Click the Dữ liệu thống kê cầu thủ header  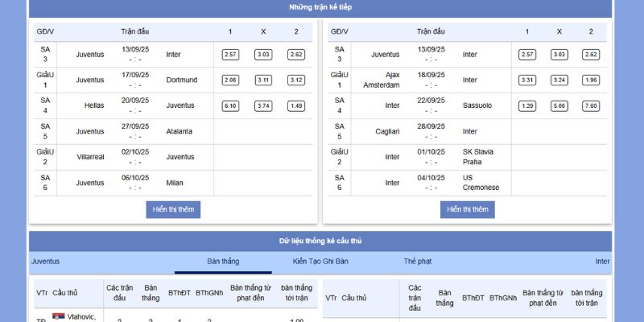(320, 241)
